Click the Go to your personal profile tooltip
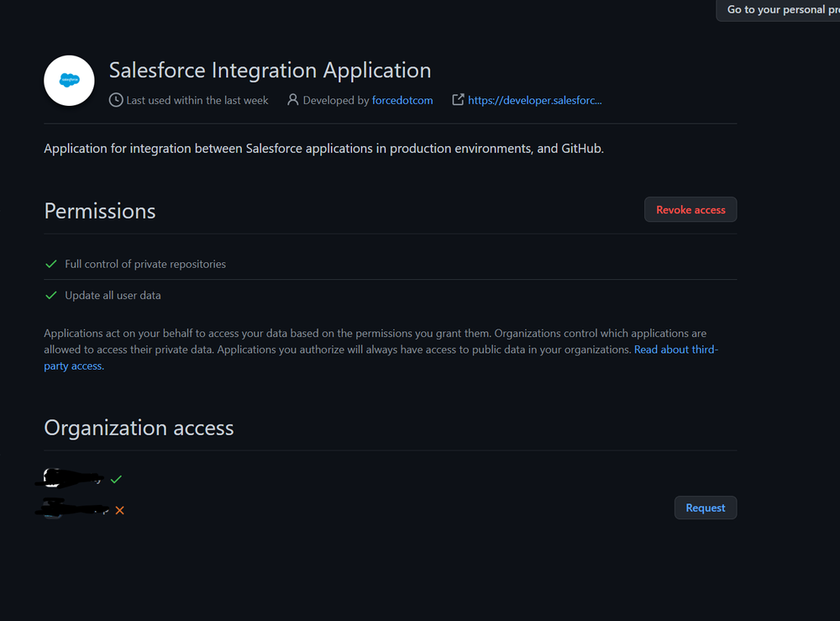The image size is (840, 621). tap(781, 10)
